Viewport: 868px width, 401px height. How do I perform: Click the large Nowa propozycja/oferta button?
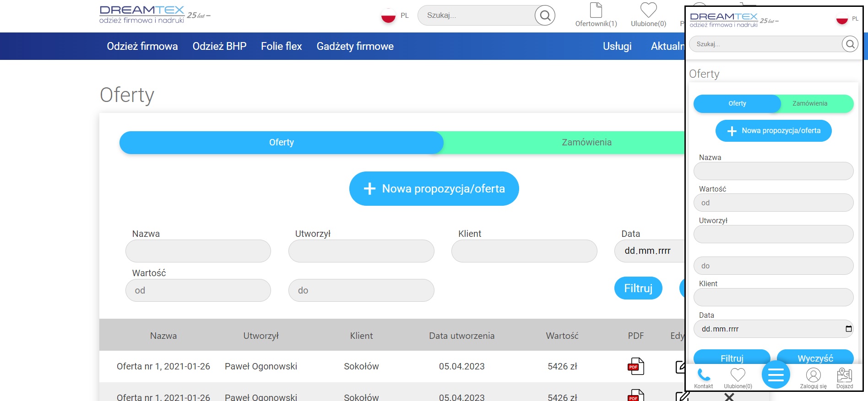(434, 188)
